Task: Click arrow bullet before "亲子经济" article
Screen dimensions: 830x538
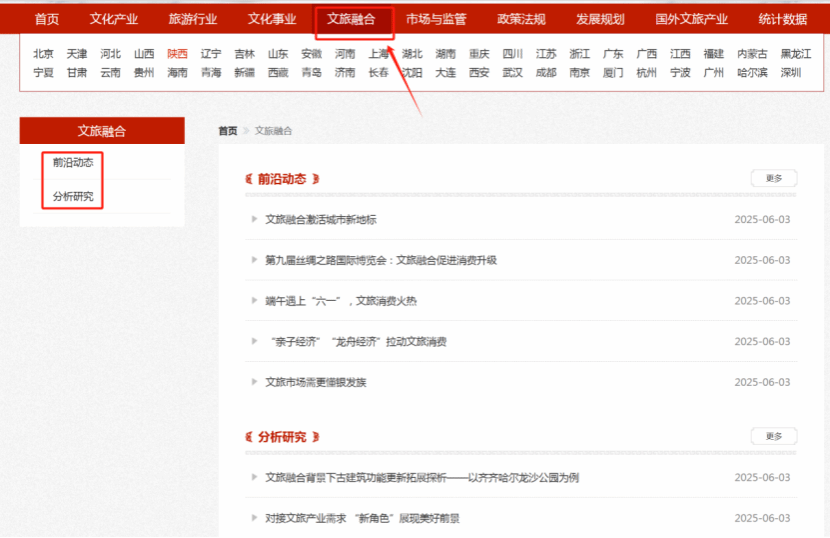Action: pos(255,341)
